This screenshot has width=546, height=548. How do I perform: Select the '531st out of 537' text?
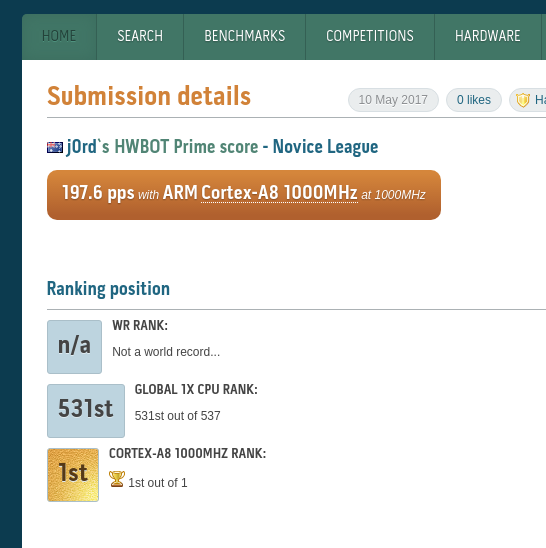pyautogui.click(x=178, y=416)
